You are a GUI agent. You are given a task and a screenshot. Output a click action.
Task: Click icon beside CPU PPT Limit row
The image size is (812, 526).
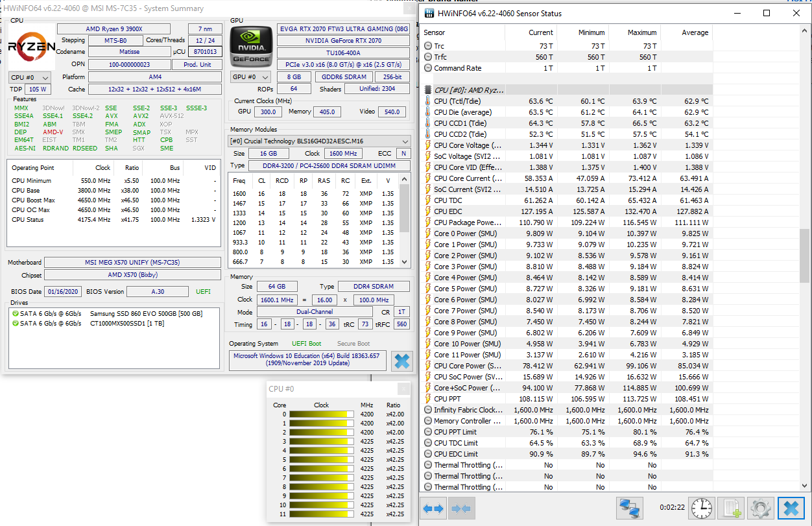(x=428, y=432)
